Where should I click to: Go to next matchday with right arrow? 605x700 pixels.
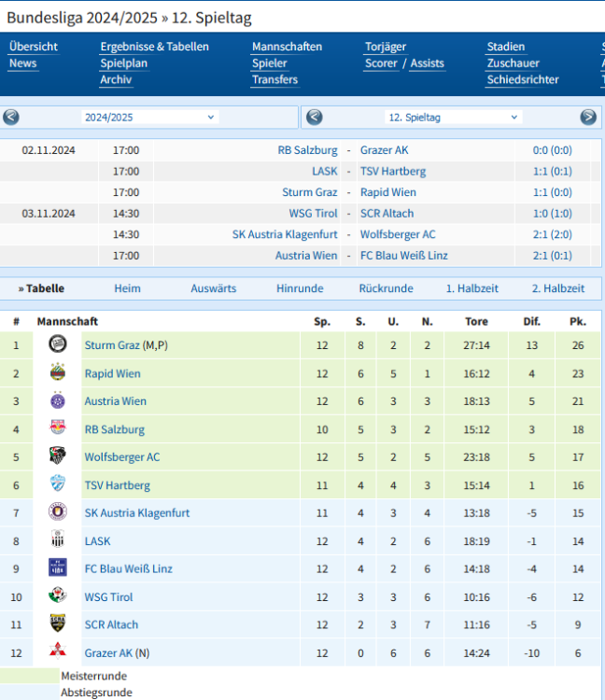pos(588,118)
